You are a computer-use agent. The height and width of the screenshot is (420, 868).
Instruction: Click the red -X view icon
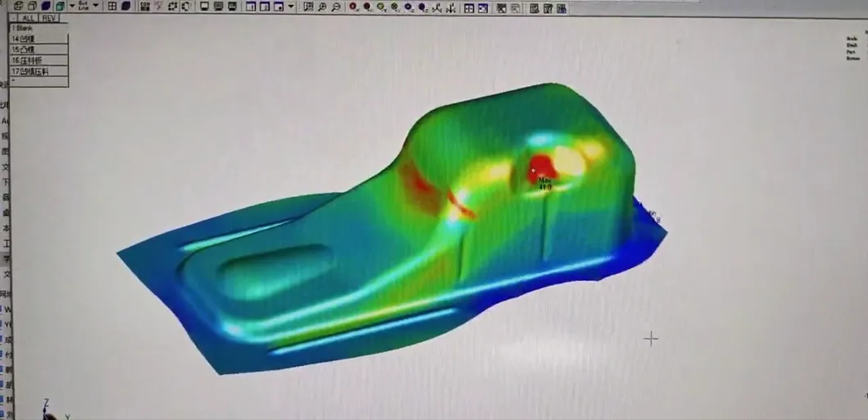[367, 7]
